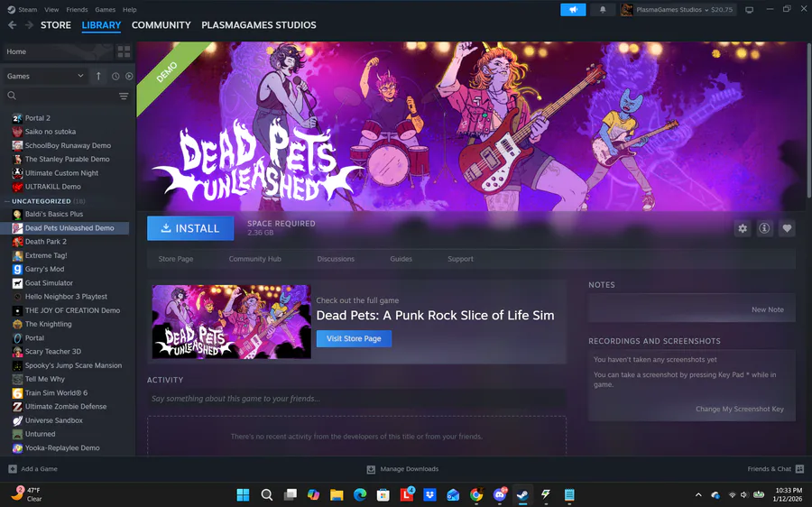This screenshot has height=507, width=812.
Task: Open the Games filter dropdown
Action: 45,76
